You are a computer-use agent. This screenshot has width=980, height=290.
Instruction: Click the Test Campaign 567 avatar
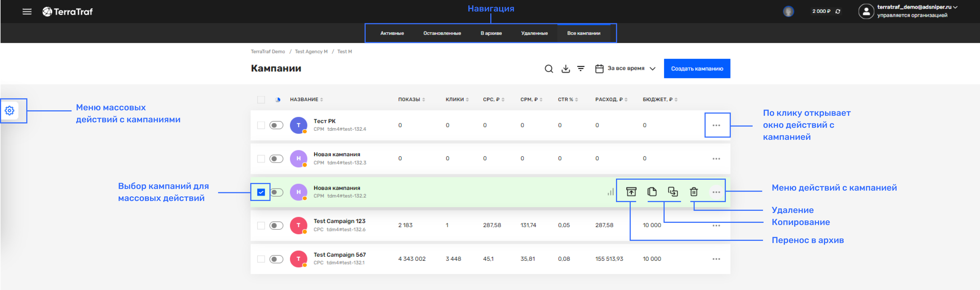(298, 259)
